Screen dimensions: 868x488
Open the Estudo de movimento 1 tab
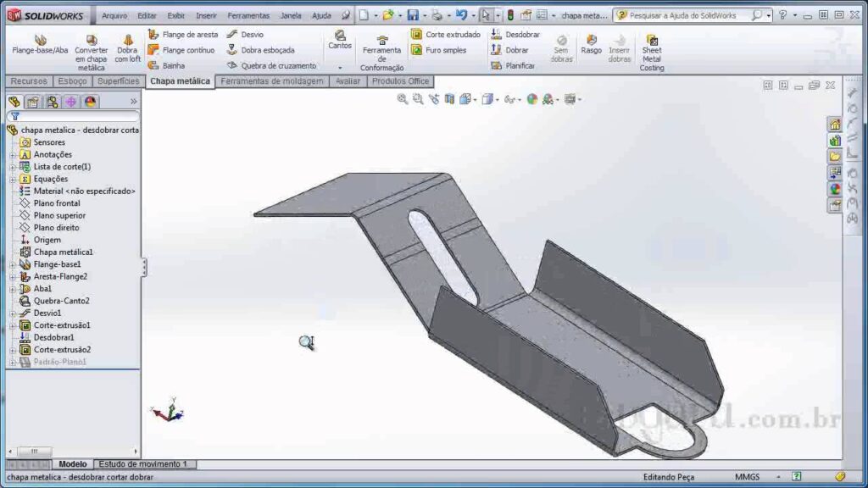point(142,464)
